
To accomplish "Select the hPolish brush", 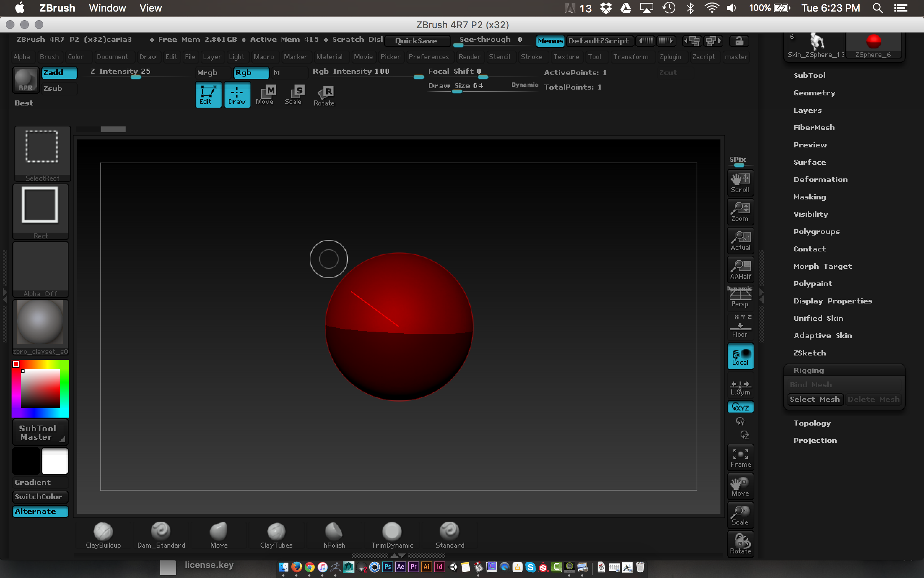I will [334, 535].
